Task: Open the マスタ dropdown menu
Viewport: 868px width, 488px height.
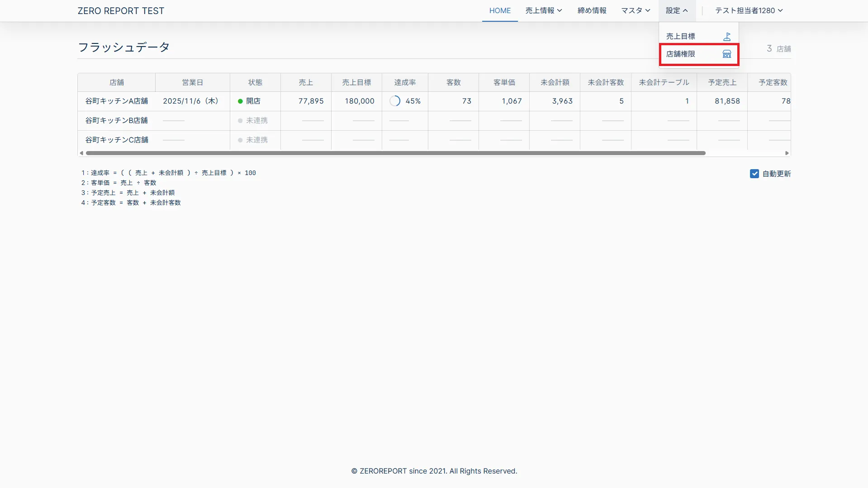Action: 635,10
